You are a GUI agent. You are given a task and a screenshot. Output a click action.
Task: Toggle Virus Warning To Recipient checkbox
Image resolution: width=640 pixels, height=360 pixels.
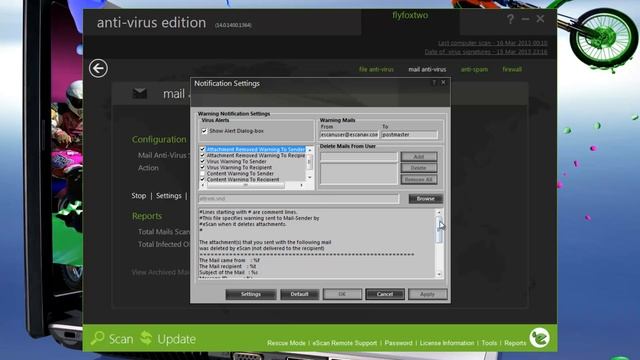pyautogui.click(x=202, y=167)
